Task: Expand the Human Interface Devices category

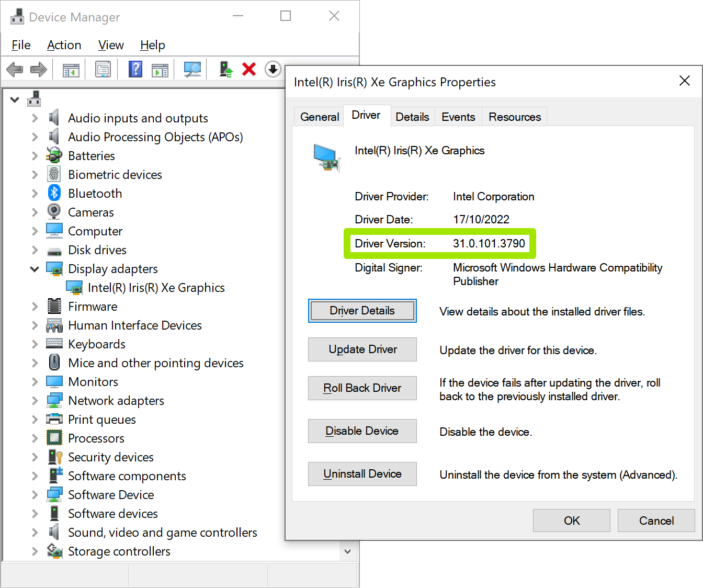Action: 35,325
